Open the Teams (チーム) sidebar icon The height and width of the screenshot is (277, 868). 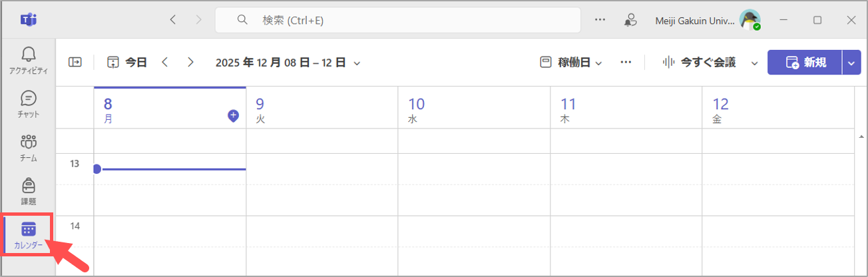tap(28, 143)
